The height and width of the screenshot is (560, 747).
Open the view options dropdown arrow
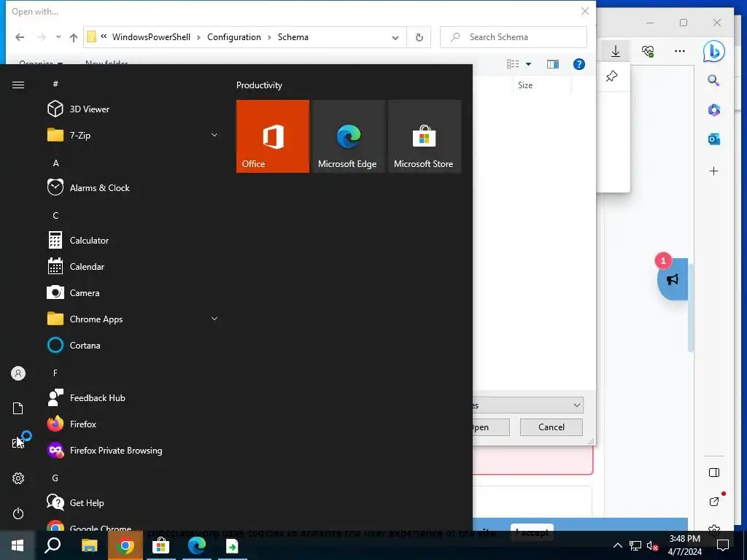[528, 64]
